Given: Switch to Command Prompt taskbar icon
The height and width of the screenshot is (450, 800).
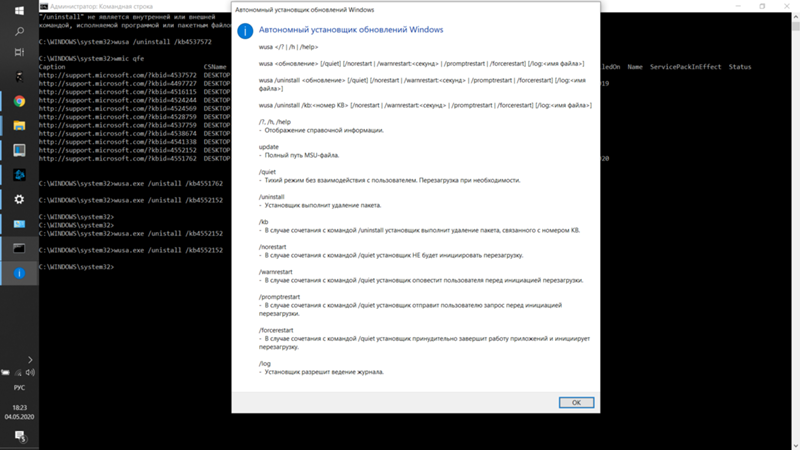Looking at the screenshot, I should click(19, 248).
